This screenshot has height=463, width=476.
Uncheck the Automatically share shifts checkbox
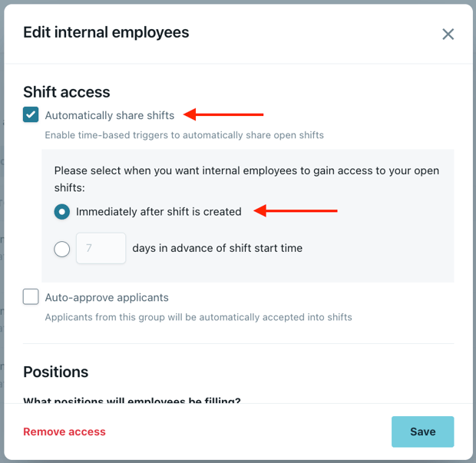click(x=31, y=115)
